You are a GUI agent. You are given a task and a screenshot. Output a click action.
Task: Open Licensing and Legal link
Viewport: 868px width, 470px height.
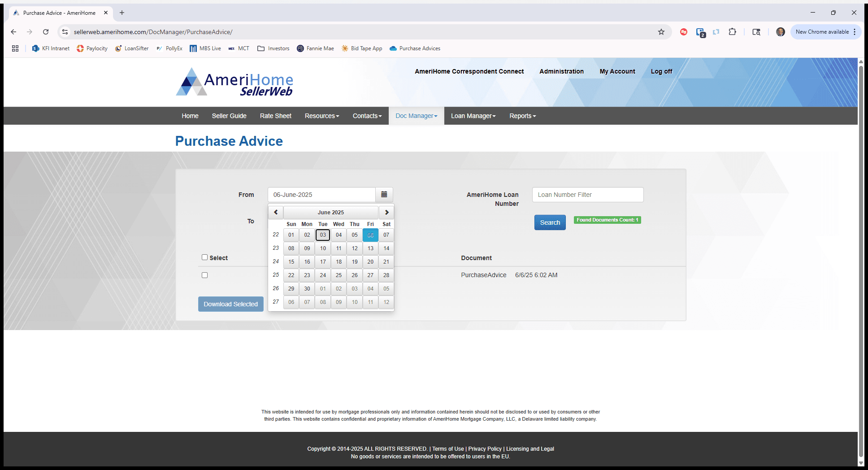pos(530,449)
